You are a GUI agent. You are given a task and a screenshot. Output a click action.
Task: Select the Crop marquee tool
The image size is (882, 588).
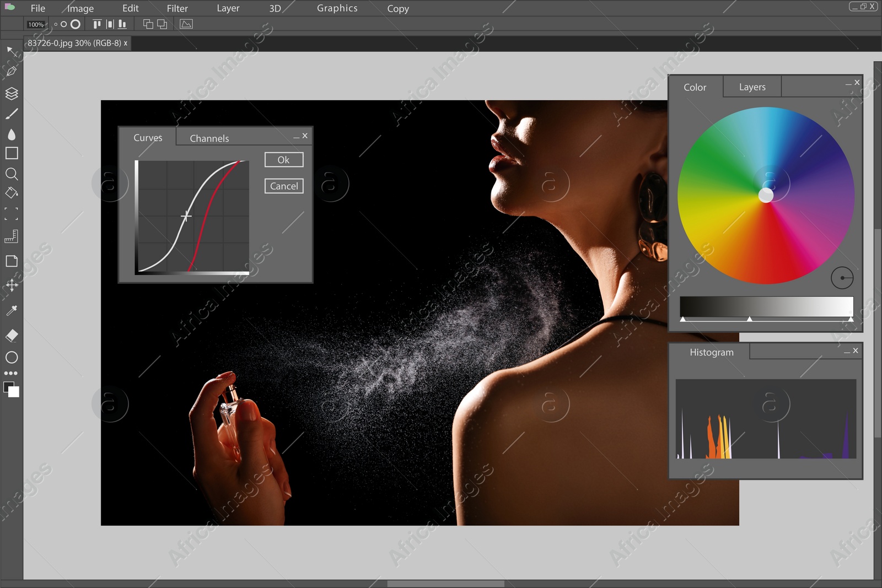[x=12, y=214]
